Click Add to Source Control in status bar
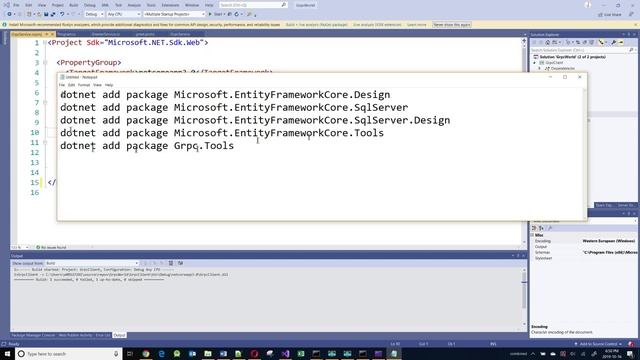Screen dimensions: 640x360 tap(598, 344)
